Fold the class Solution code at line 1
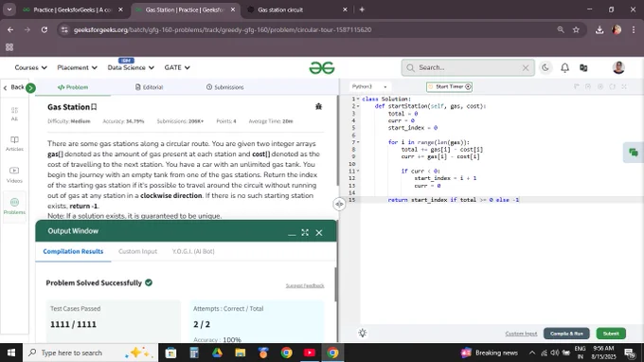Screen dimensions: 644x362 coord(358,99)
